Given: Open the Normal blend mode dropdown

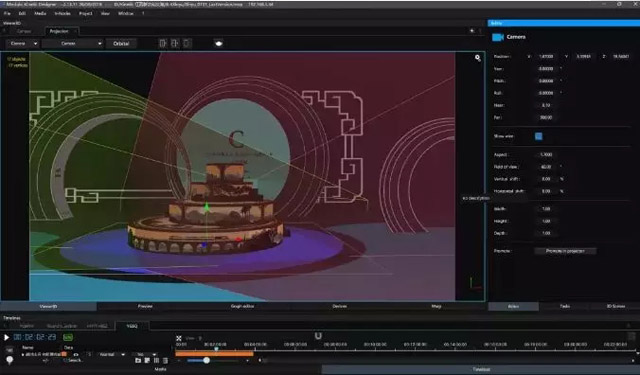Looking at the screenshot, I should (x=111, y=355).
